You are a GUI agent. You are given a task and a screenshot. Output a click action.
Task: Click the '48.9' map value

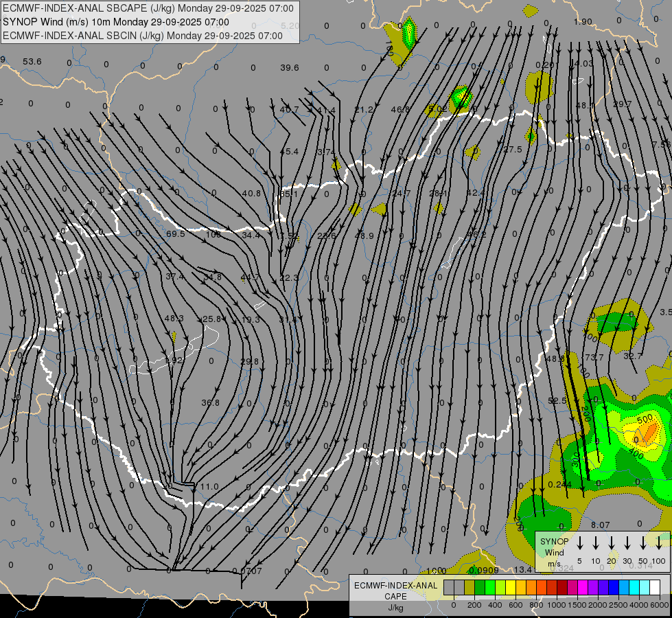[x=364, y=236]
